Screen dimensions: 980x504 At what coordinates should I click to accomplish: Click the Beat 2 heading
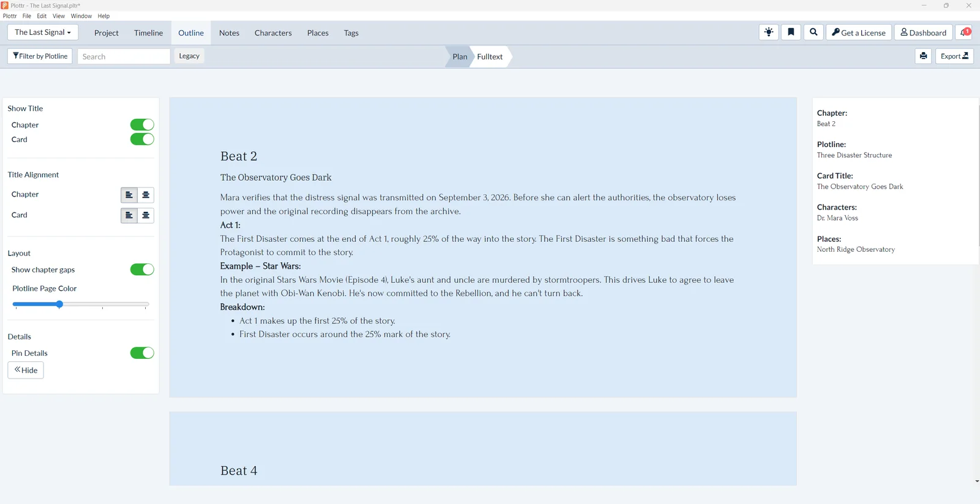point(239,156)
